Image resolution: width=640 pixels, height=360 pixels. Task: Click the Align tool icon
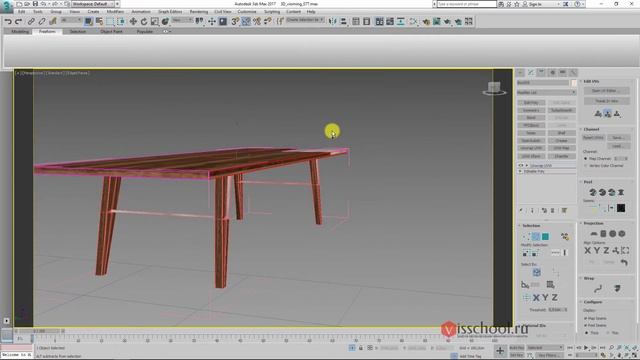[343, 22]
